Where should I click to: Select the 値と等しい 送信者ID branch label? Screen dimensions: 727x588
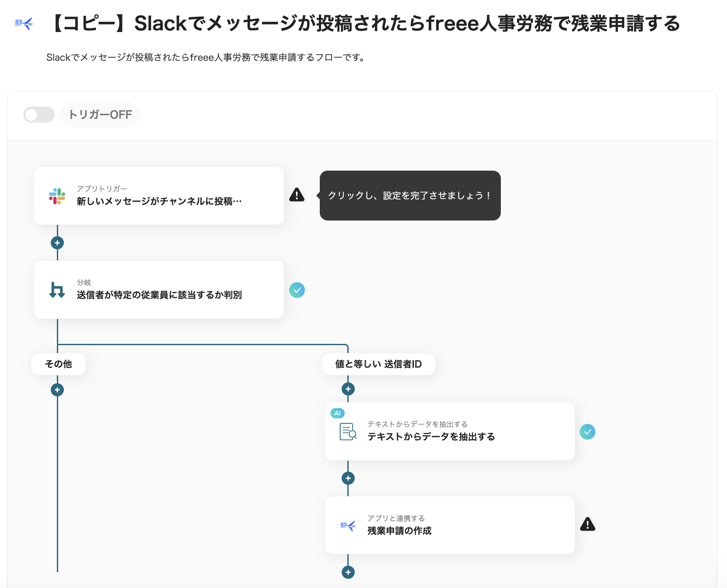tap(379, 364)
